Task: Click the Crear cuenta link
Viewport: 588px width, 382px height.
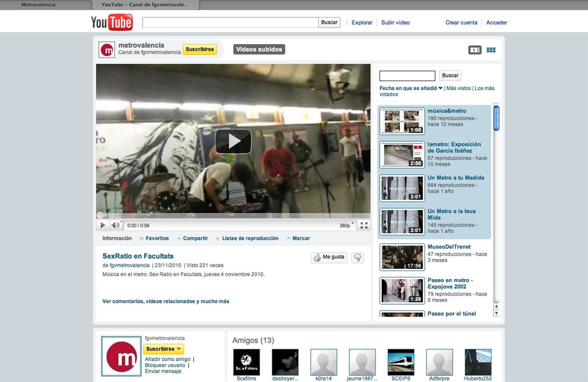Action: [x=461, y=23]
